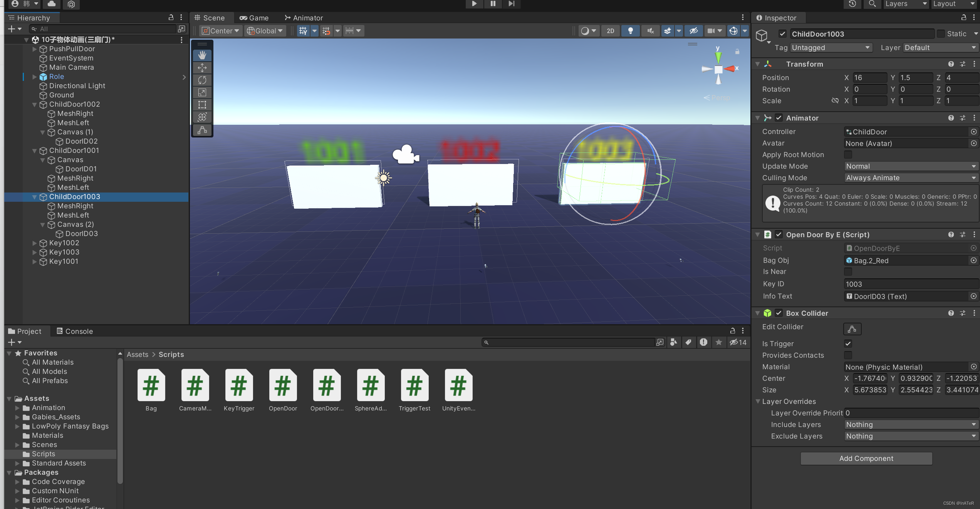Select the Scale tool in Scene
The height and width of the screenshot is (509, 980).
pyautogui.click(x=202, y=92)
